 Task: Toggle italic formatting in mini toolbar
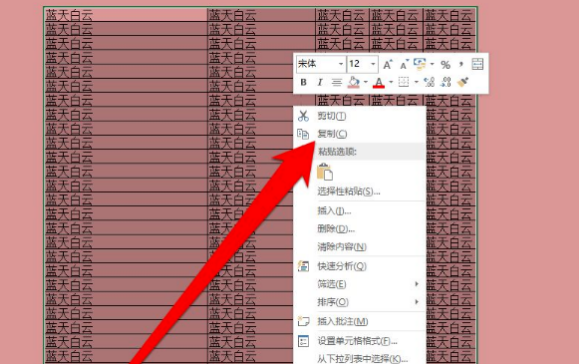[320, 82]
